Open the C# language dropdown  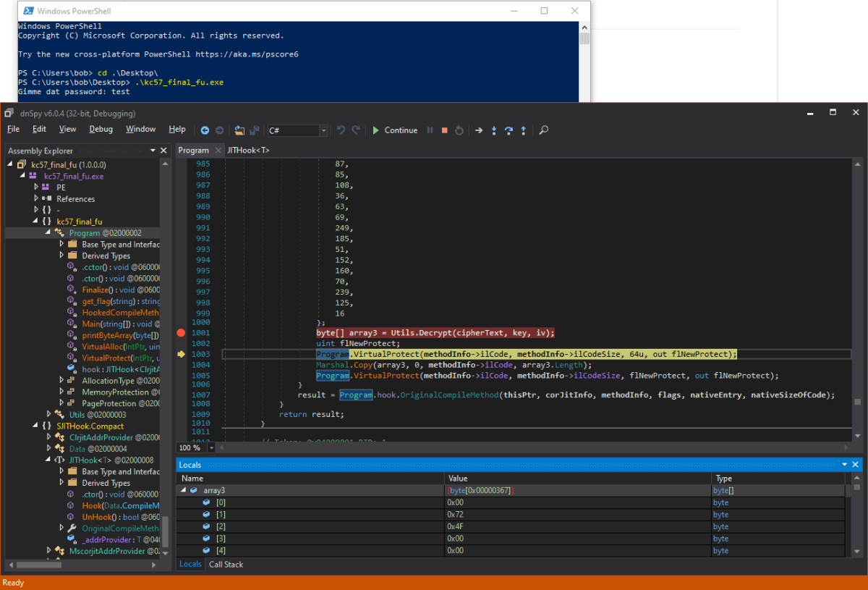click(x=323, y=130)
